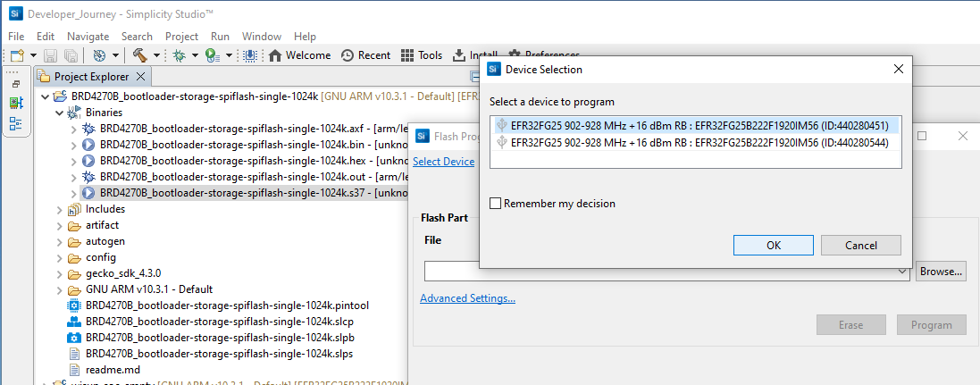Expand the .hex binary node

click(x=74, y=162)
